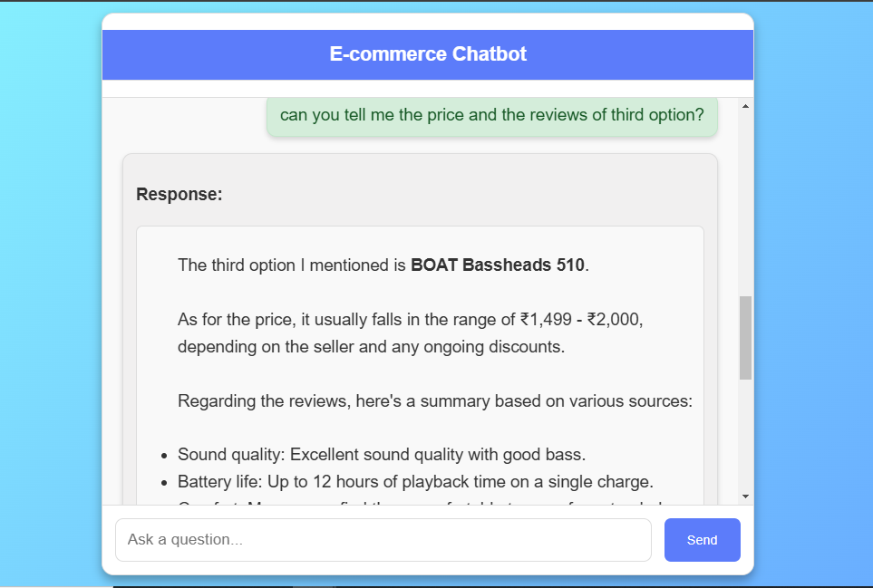Screen dimensions: 873x588
Task: Click the 'Sound quality' bullet item
Action: point(381,455)
